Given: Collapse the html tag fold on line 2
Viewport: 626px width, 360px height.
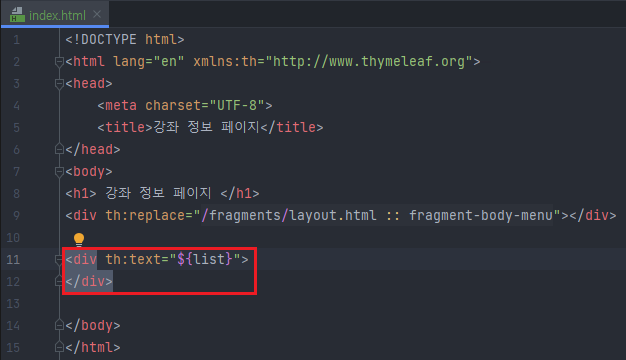Looking at the screenshot, I should click(59, 62).
